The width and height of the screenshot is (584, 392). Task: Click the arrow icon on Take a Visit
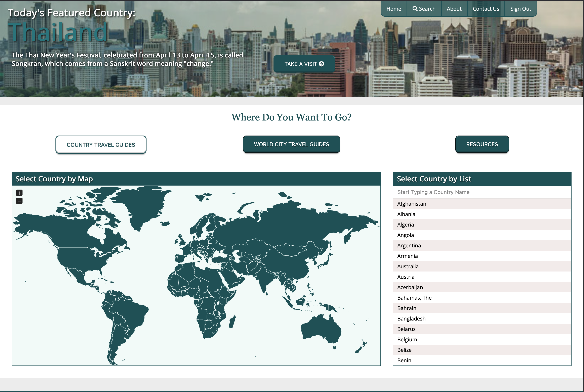(322, 64)
